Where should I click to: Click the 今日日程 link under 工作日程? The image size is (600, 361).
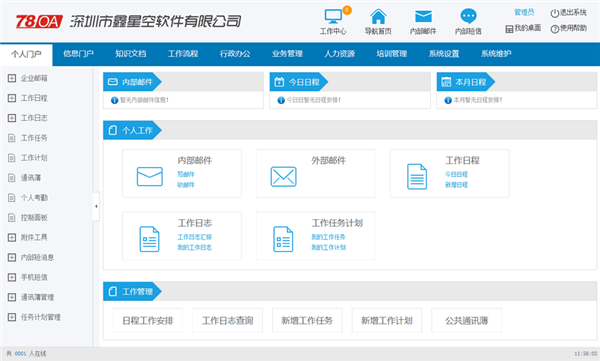(456, 174)
